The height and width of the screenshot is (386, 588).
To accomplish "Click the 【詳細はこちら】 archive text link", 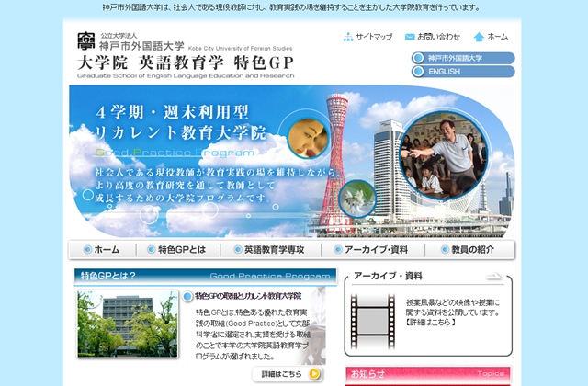I will (431, 323).
